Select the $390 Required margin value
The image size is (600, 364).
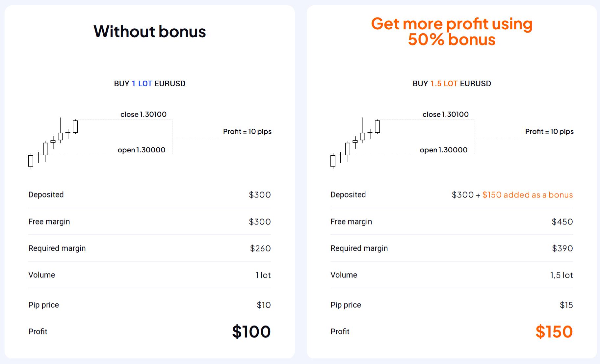tap(562, 248)
